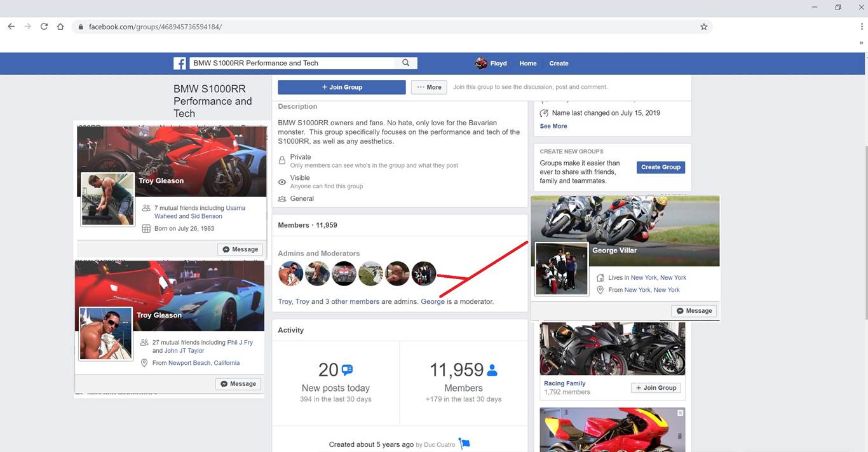Image resolution: width=868 pixels, height=452 pixels.
Task: Click the blue Join Group button
Action: 342,87
